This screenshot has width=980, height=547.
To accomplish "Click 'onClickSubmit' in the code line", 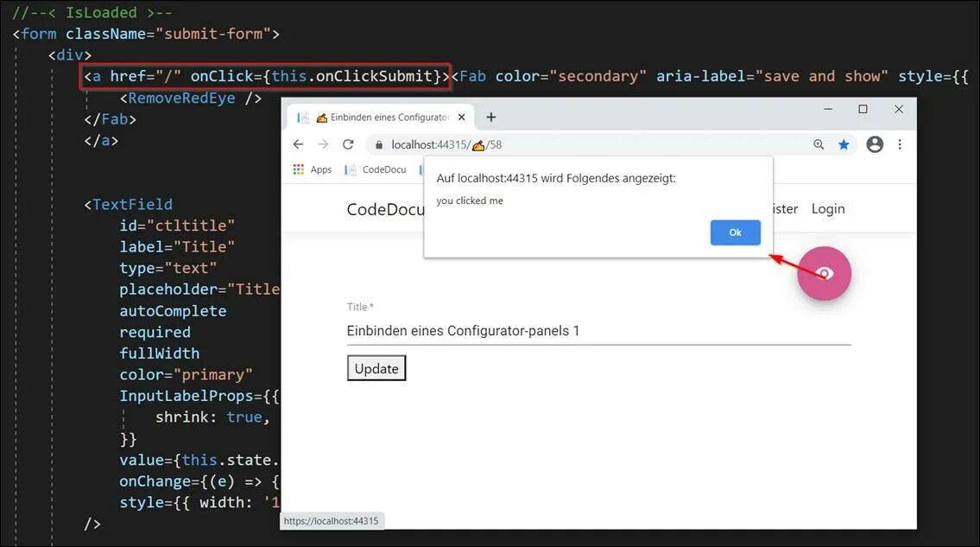I will click(x=375, y=76).
